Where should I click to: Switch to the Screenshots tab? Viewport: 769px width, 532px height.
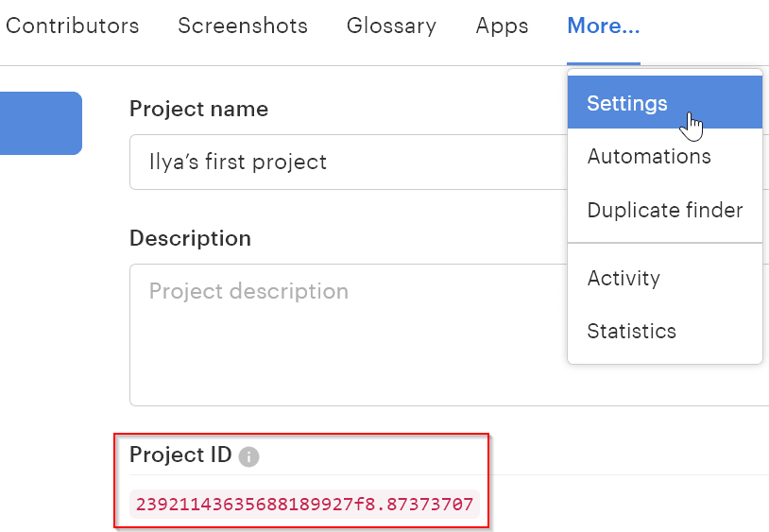tap(243, 26)
